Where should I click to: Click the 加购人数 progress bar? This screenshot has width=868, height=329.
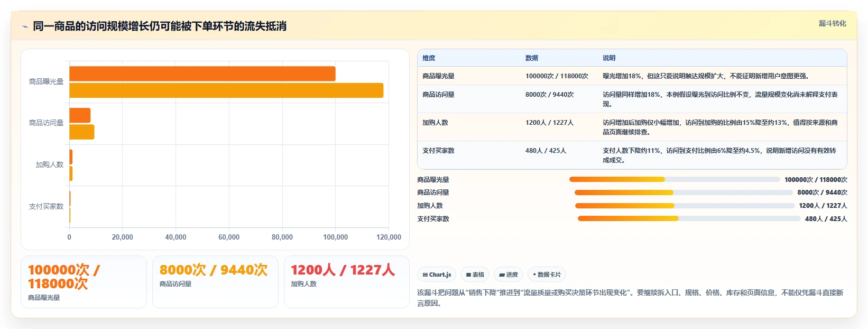pyautogui.click(x=685, y=206)
